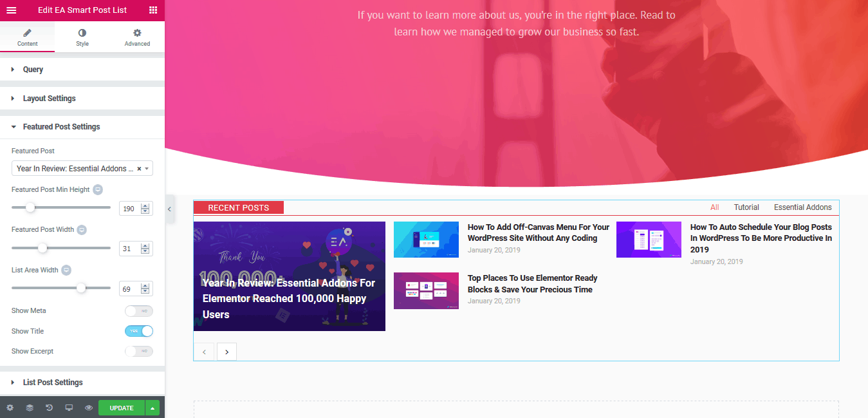Switch to the Style tab

pyautogui.click(x=82, y=37)
